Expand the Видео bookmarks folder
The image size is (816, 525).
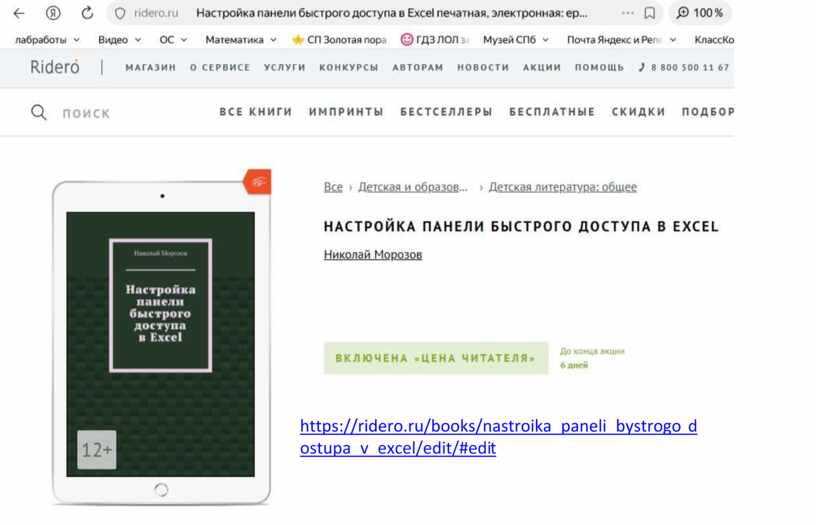120,40
